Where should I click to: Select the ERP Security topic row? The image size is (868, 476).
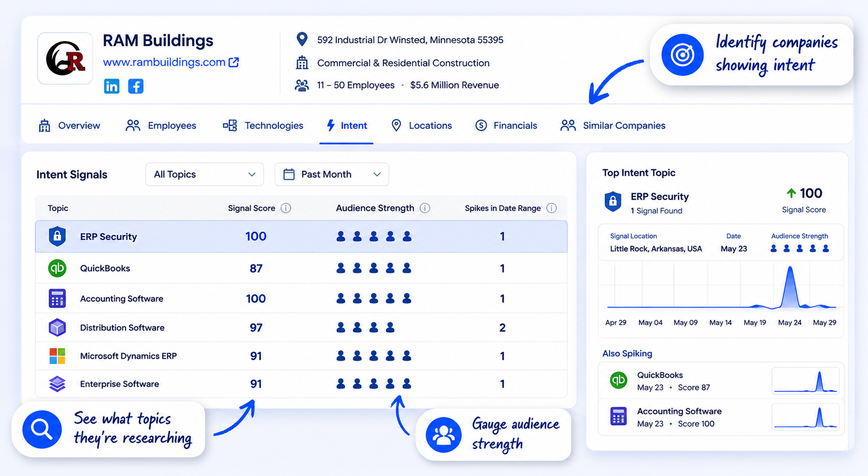tap(301, 236)
